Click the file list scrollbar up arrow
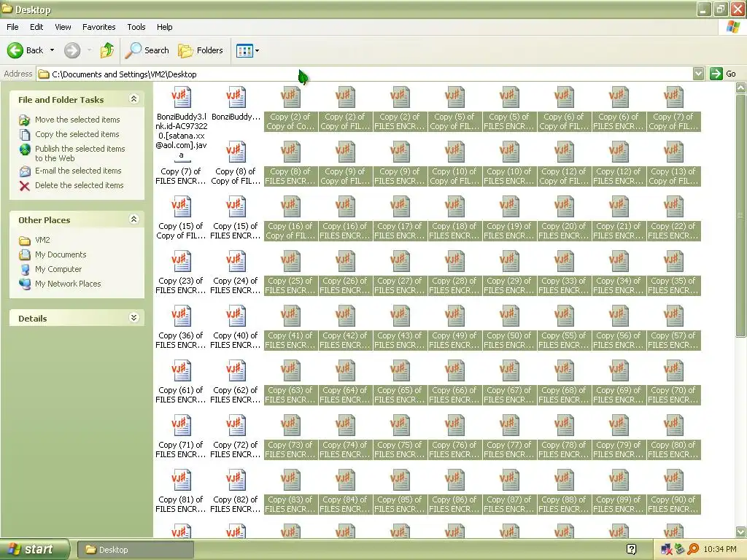This screenshot has height=560, width=747. 741,87
